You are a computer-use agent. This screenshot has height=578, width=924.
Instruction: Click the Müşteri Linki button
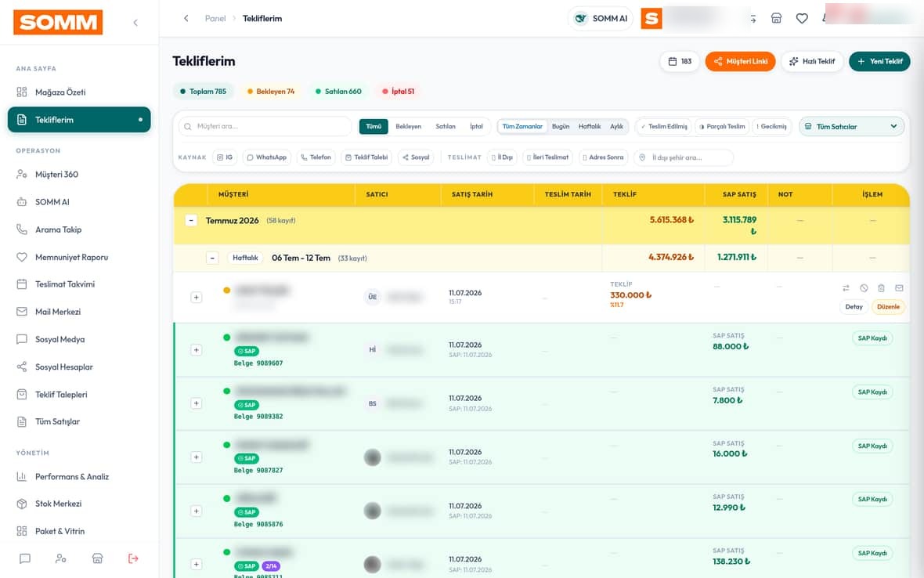click(740, 61)
